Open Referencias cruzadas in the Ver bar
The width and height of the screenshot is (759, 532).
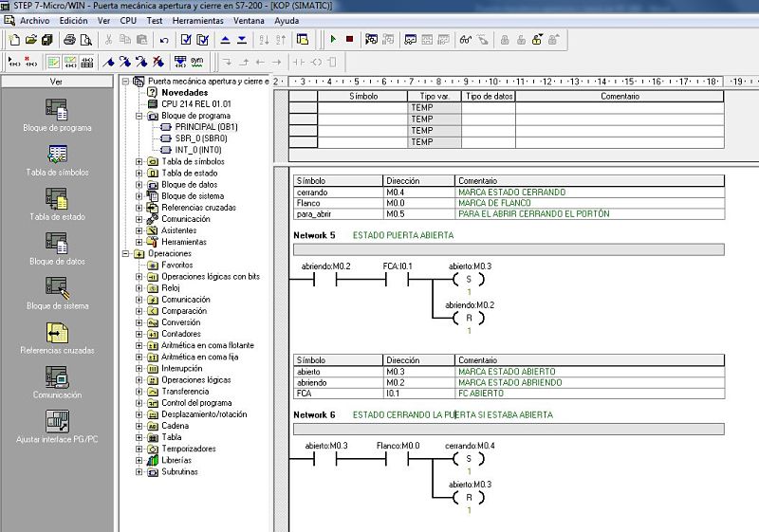pos(57,338)
